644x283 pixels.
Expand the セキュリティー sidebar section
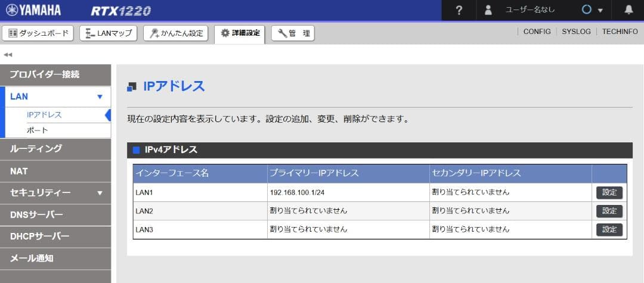click(55, 193)
